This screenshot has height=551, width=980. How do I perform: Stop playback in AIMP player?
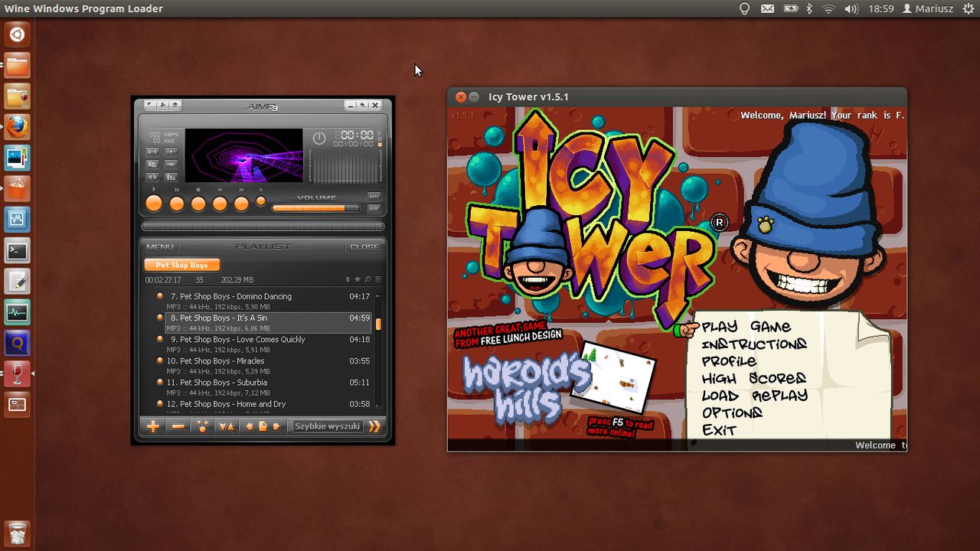coord(198,204)
